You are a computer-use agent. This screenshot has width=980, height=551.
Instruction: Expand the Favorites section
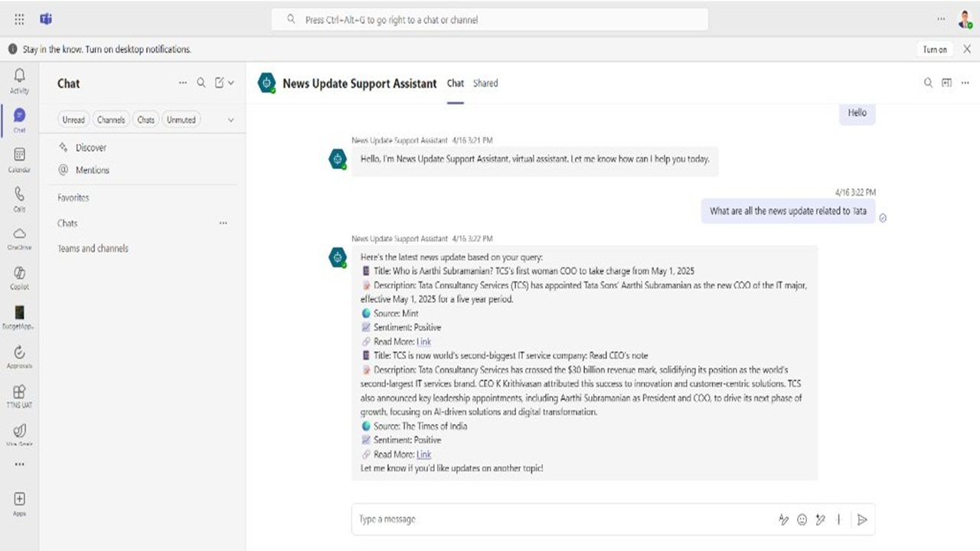pos(73,197)
